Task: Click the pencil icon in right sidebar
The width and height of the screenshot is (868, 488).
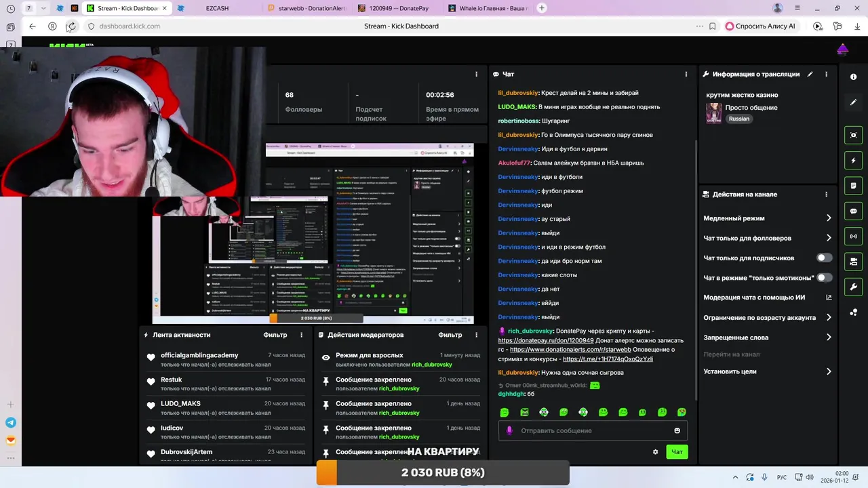Action: (853, 102)
